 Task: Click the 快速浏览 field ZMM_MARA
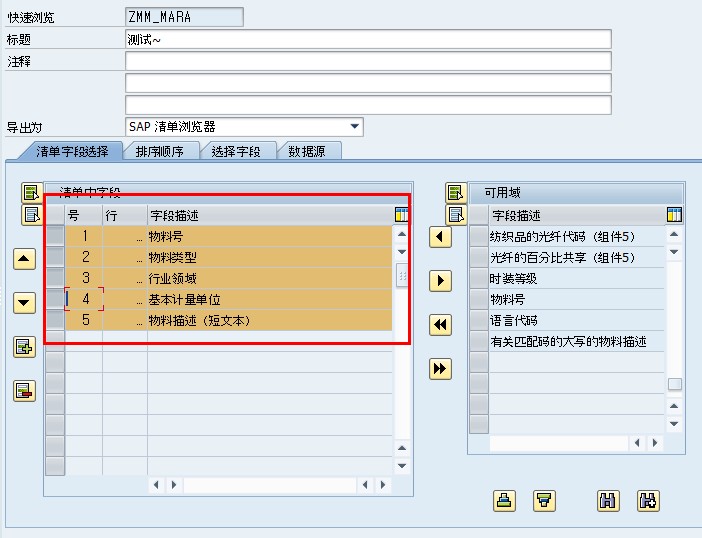(x=184, y=17)
